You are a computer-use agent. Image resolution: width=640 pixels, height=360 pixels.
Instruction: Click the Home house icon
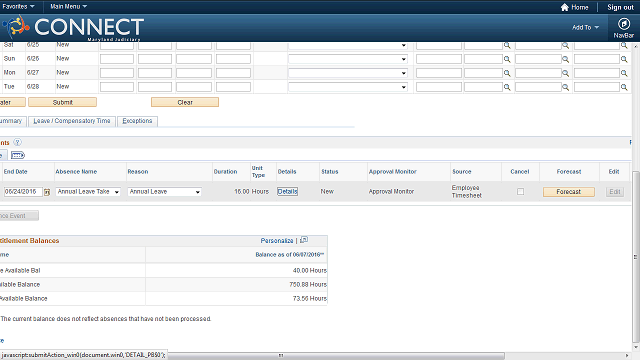click(x=564, y=7)
